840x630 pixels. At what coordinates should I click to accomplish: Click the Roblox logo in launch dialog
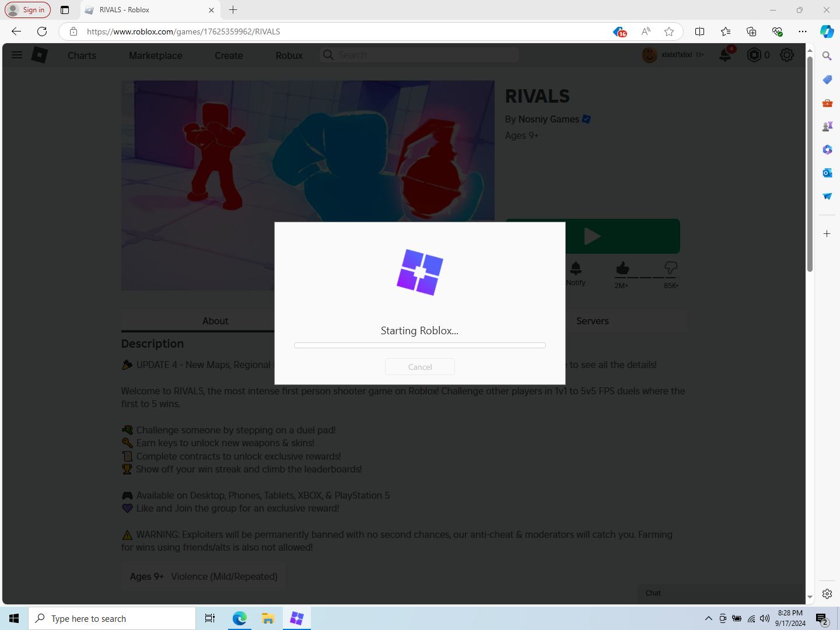pos(420,272)
